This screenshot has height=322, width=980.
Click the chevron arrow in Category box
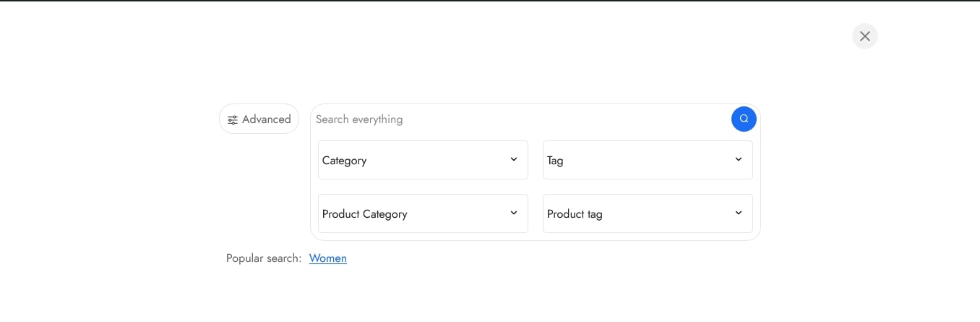click(514, 159)
